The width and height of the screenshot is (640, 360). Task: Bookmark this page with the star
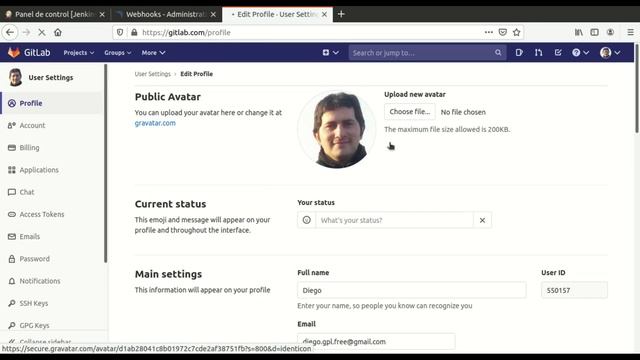tap(517, 32)
